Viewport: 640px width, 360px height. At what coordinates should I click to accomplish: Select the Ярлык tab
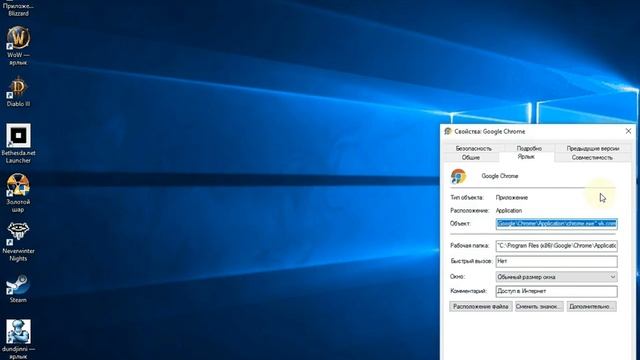pyautogui.click(x=526, y=157)
